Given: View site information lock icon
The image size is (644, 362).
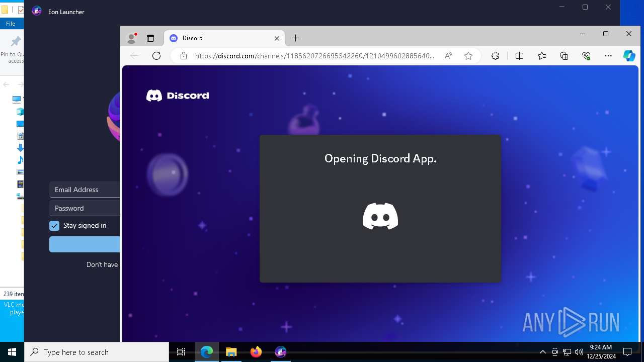Looking at the screenshot, I should point(184,56).
